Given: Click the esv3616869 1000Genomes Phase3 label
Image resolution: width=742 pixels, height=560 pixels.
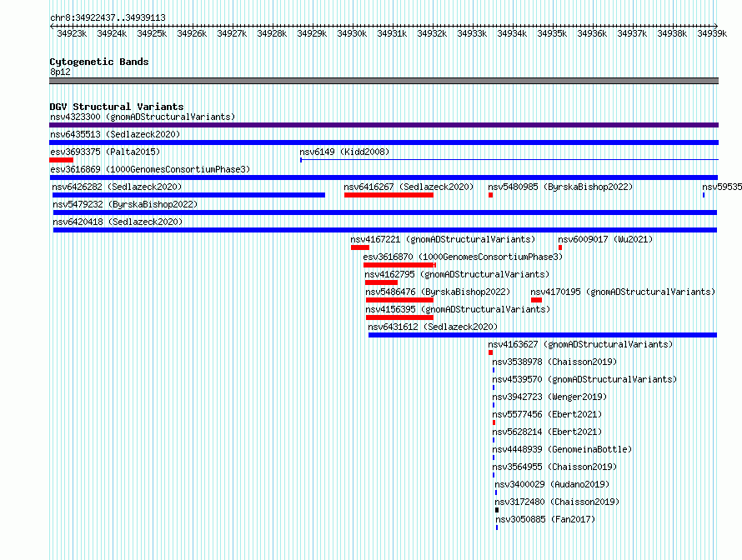Looking at the screenshot, I should (150, 169).
